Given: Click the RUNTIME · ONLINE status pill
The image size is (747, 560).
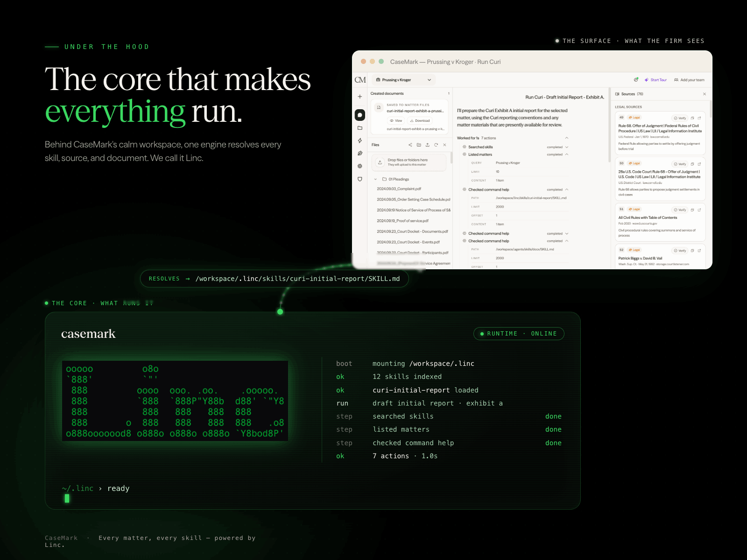Looking at the screenshot, I should point(519,334).
